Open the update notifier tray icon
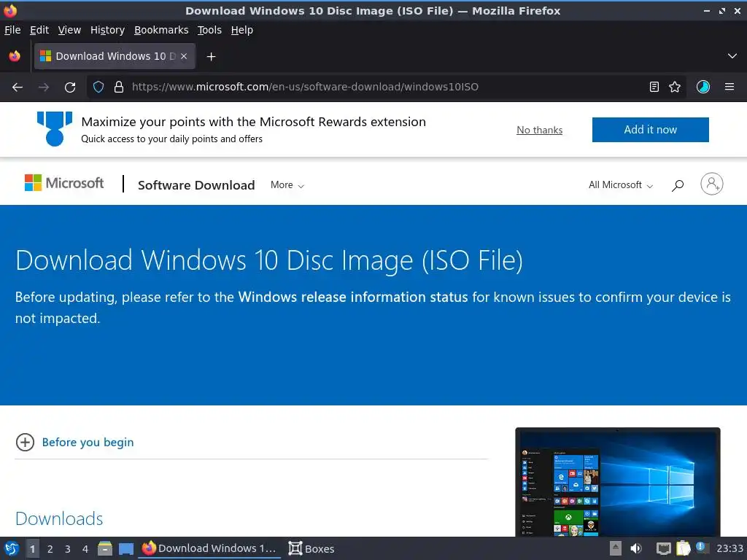Viewport: 747px width, 560px height. tap(701, 548)
